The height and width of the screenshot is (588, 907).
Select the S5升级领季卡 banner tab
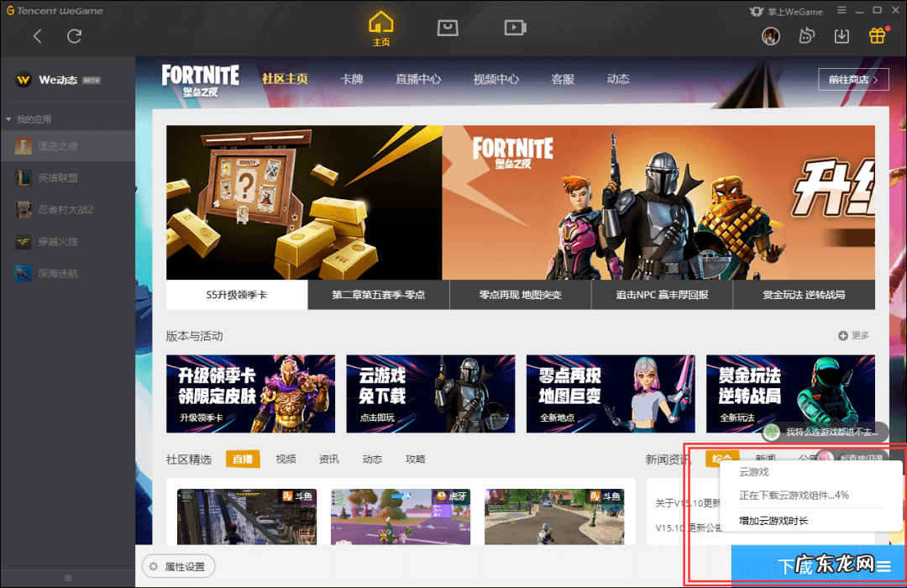click(x=237, y=295)
